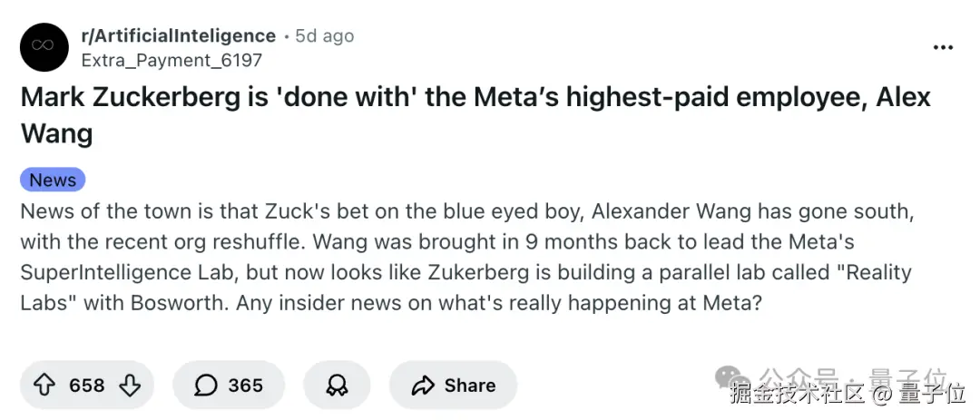Open the 365 comments count
This screenshot has width=980, height=420.
[245, 386]
